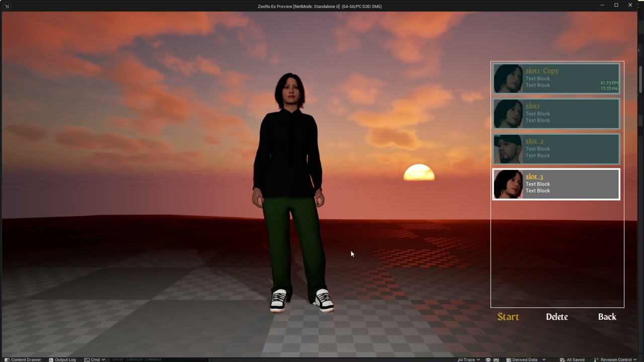Click the All Saved status indicator
Viewport: 644px width, 362px height.
[572, 359]
